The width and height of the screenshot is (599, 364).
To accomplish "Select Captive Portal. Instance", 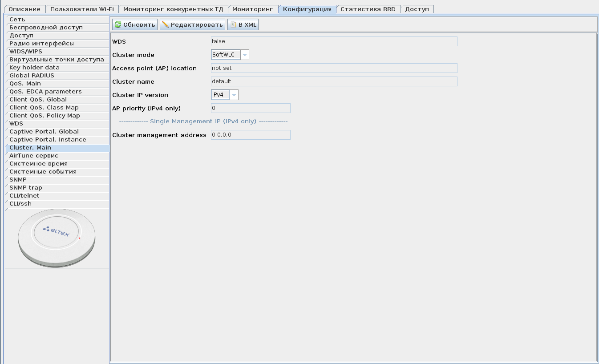I will [57, 140].
